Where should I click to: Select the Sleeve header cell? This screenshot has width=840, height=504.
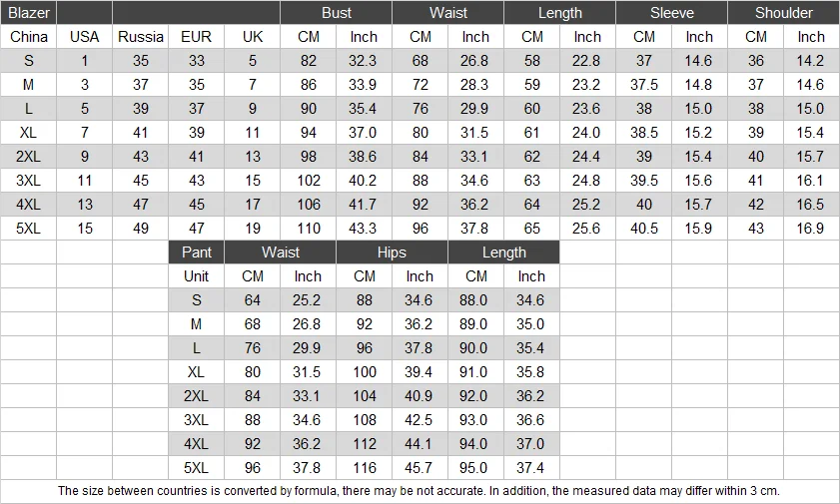coord(671,13)
